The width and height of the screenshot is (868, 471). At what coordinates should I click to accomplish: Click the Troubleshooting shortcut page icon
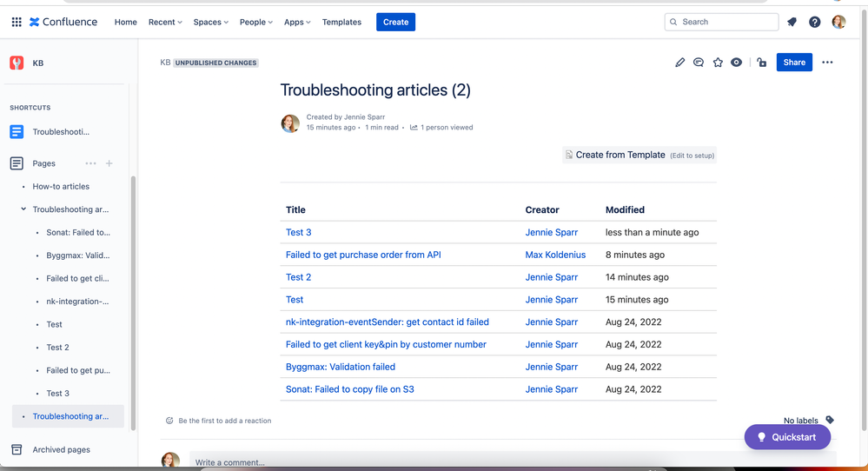[17, 132]
